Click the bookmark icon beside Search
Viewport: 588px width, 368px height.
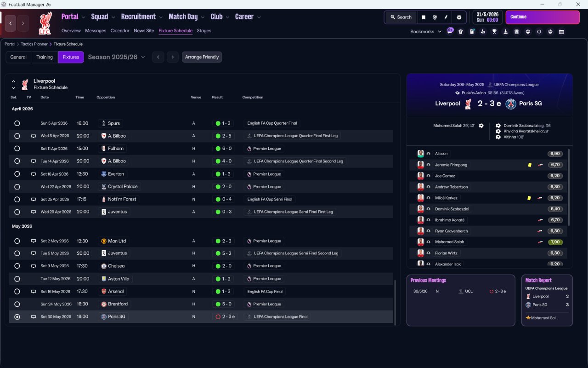[x=424, y=17]
